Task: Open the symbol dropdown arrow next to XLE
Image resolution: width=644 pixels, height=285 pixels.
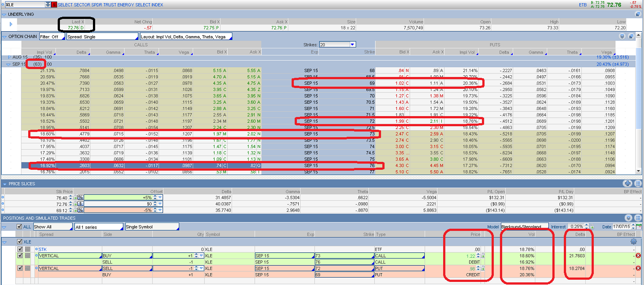Action: pos(48,4)
